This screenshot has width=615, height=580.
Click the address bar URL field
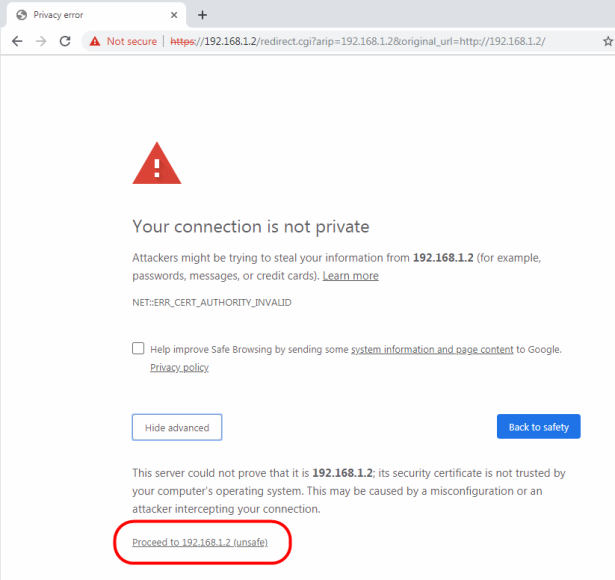[380, 41]
